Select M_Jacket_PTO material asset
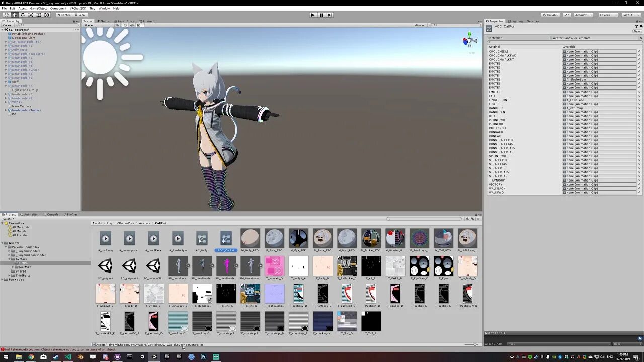The width and height of the screenshot is (644, 362). (x=371, y=241)
